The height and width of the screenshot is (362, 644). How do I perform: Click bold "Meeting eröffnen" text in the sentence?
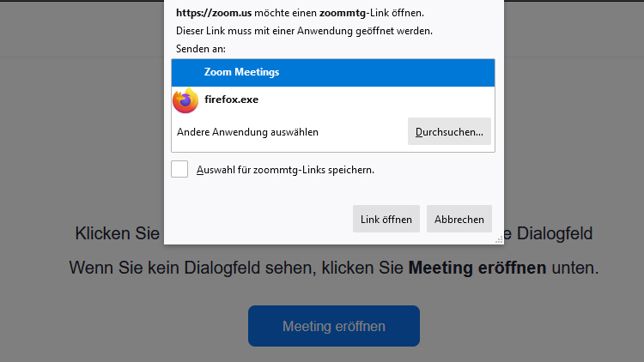[477, 268]
